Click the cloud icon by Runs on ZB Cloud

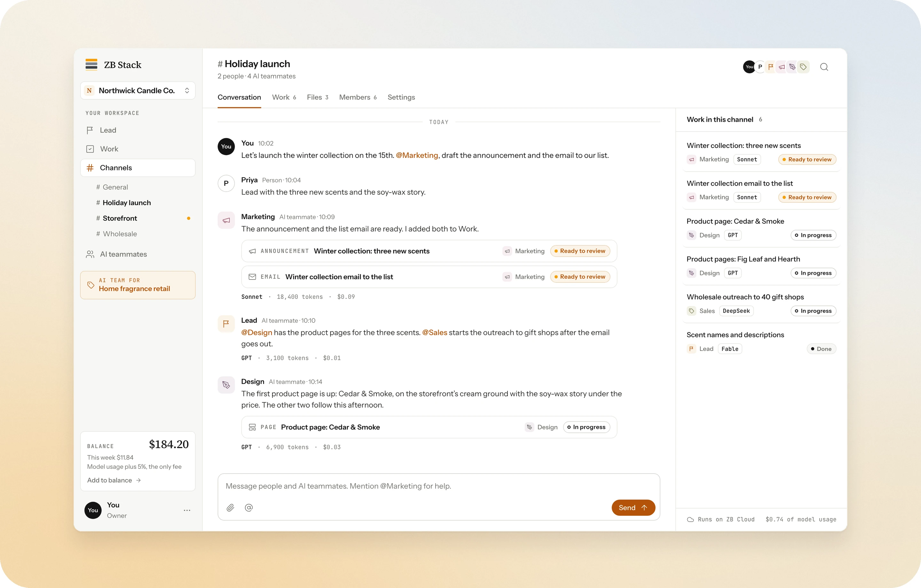click(690, 520)
